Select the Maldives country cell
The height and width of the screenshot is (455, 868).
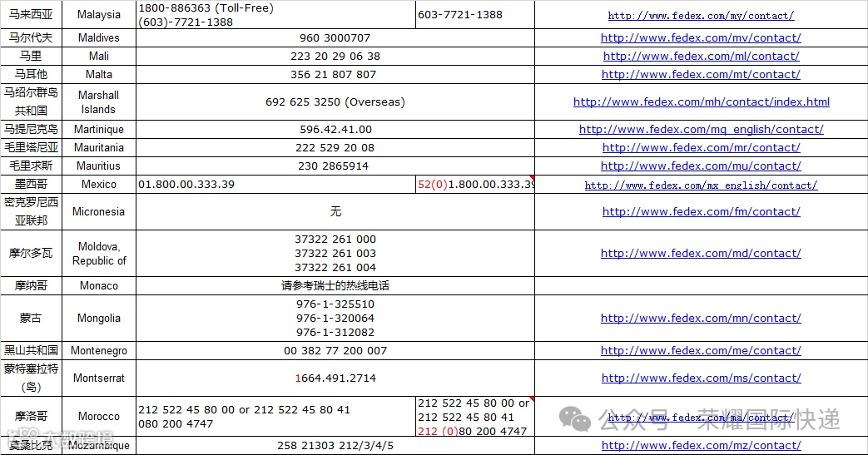point(98,37)
